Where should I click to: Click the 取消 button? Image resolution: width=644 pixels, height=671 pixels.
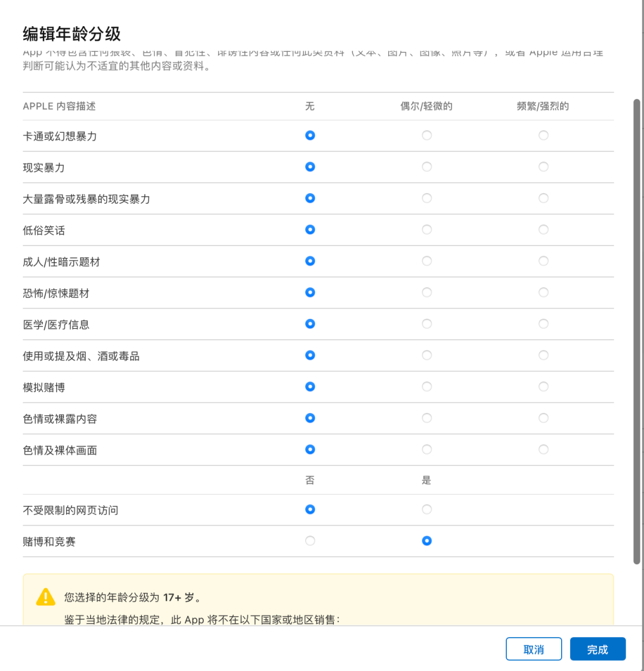534,649
